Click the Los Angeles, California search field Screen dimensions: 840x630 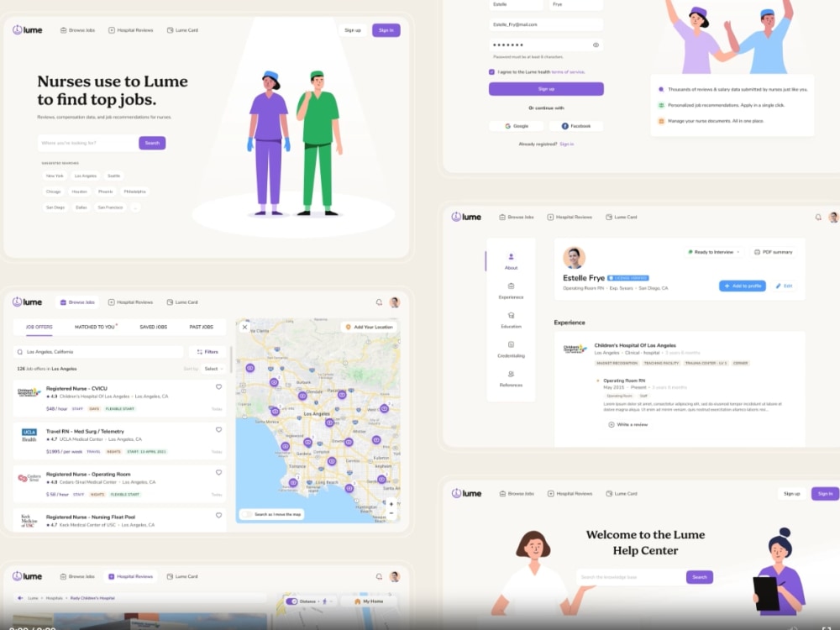[x=98, y=352]
